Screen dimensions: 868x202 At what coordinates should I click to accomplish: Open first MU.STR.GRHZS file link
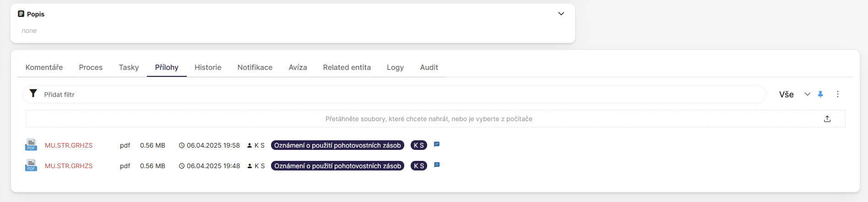click(69, 145)
